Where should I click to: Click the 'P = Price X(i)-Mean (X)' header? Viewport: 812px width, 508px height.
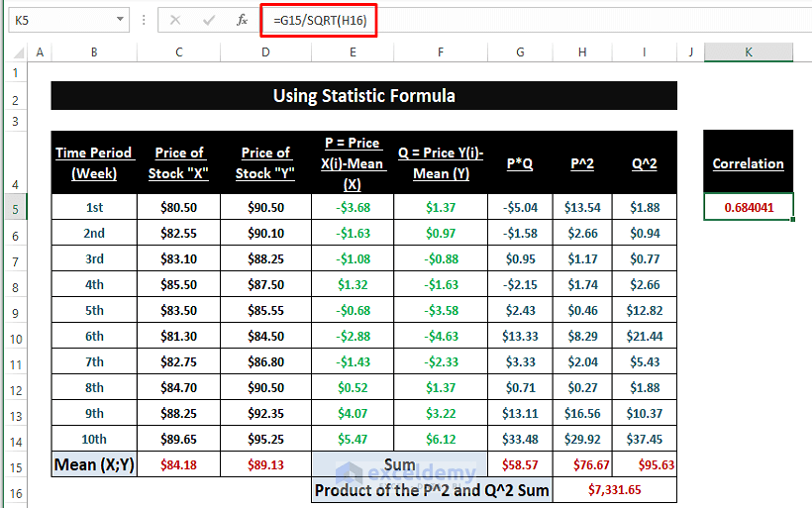353,162
